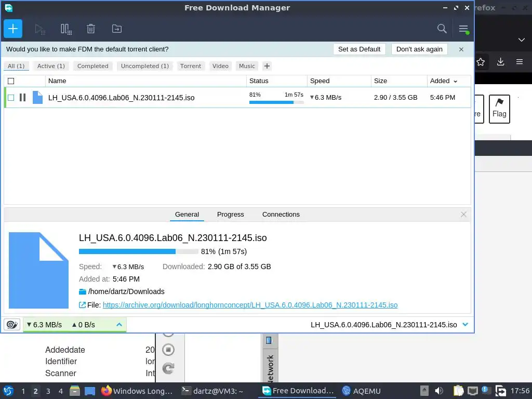Pause the LH_USA iso download
Viewport: 532px width, 399px height.
(23, 98)
